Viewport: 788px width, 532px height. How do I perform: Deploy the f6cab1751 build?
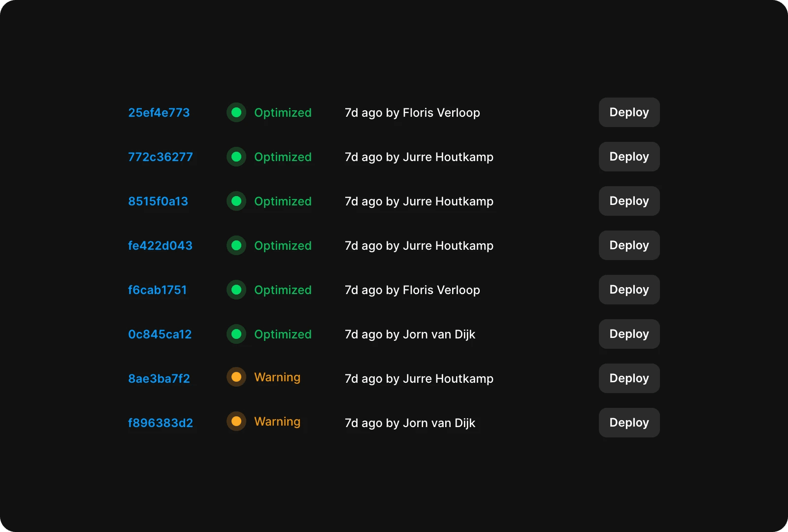tap(629, 290)
